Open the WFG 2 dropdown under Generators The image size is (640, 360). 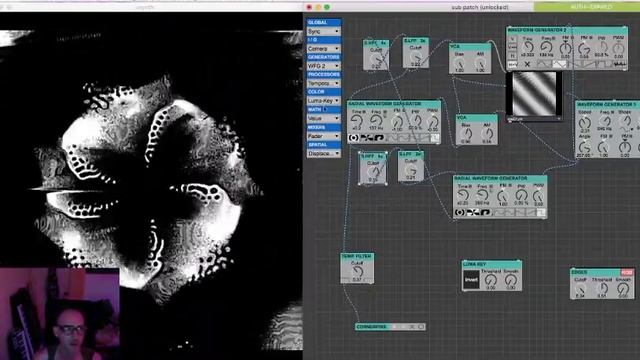[x=324, y=66]
